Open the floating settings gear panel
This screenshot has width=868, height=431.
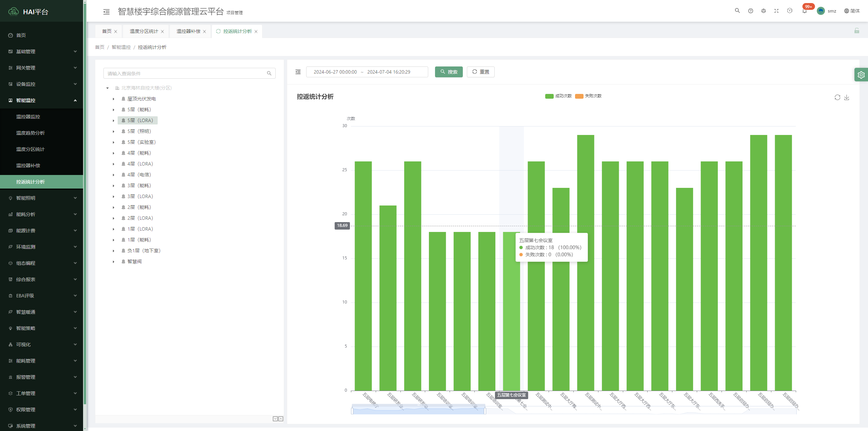tap(861, 75)
